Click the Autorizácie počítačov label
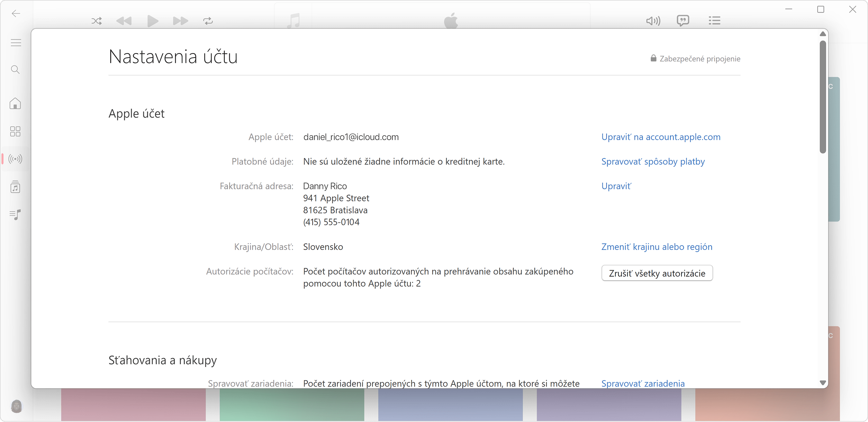Screen dimensions: 868x422 pyautogui.click(x=250, y=271)
